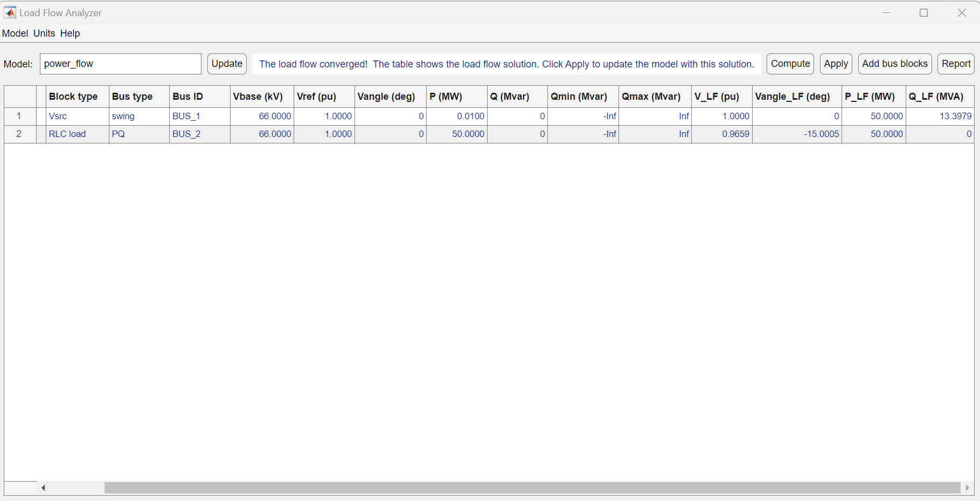Image resolution: width=980 pixels, height=501 pixels.
Task: Click the Update button
Action: pyautogui.click(x=226, y=64)
